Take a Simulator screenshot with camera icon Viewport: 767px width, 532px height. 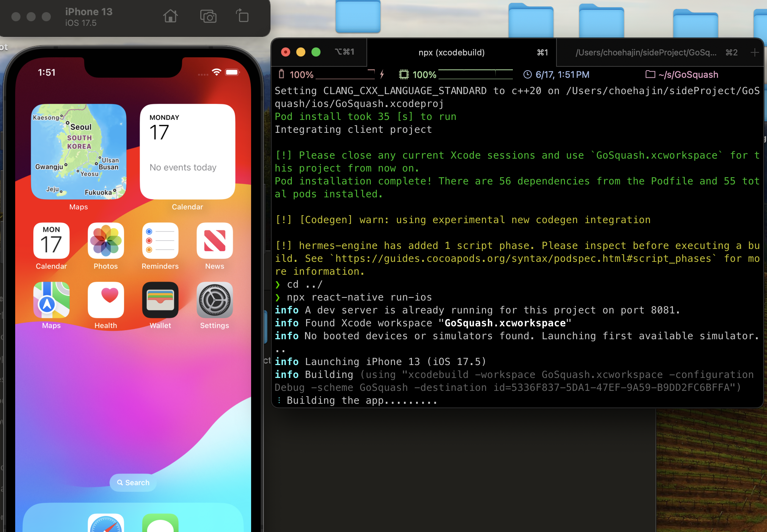(x=208, y=16)
